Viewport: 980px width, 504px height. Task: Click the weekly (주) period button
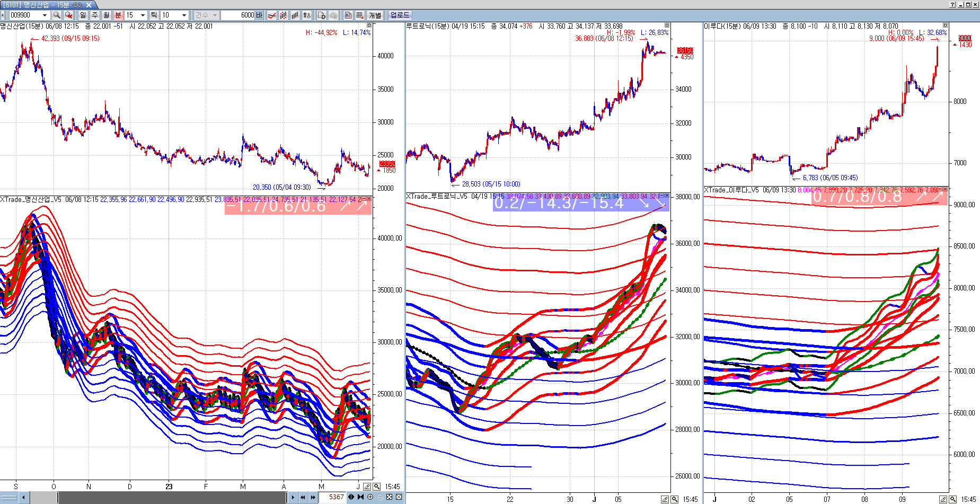coord(95,15)
